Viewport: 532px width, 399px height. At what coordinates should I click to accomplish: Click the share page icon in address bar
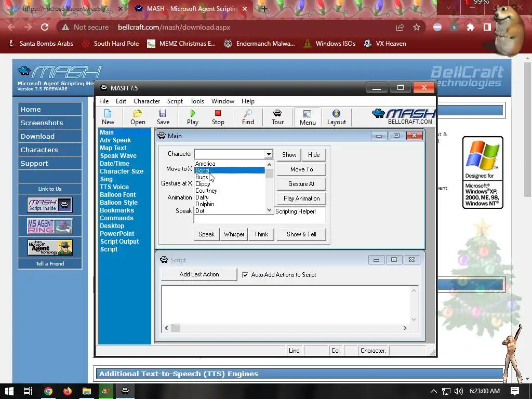coord(400,27)
